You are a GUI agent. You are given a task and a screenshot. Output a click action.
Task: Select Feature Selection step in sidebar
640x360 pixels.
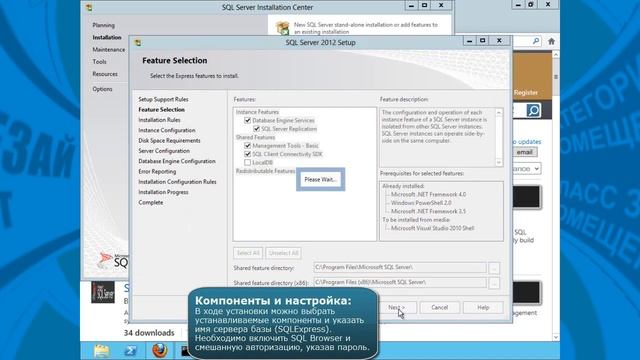pyautogui.click(x=162, y=110)
